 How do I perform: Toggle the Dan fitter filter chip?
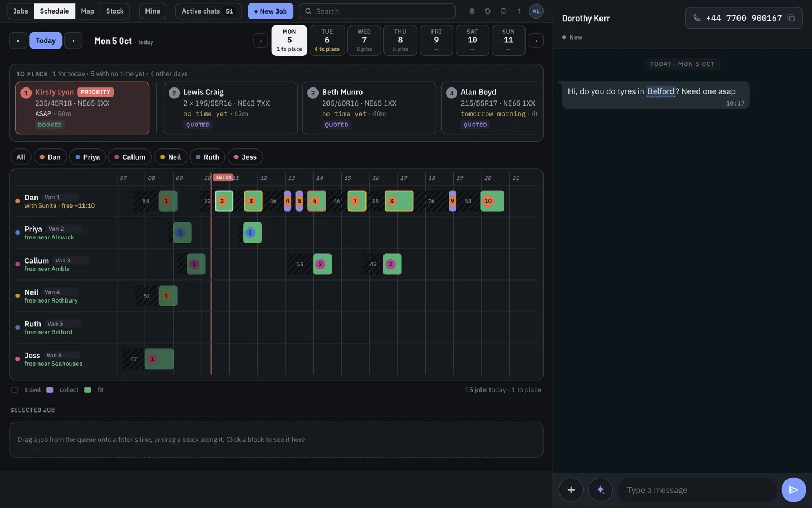click(50, 157)
